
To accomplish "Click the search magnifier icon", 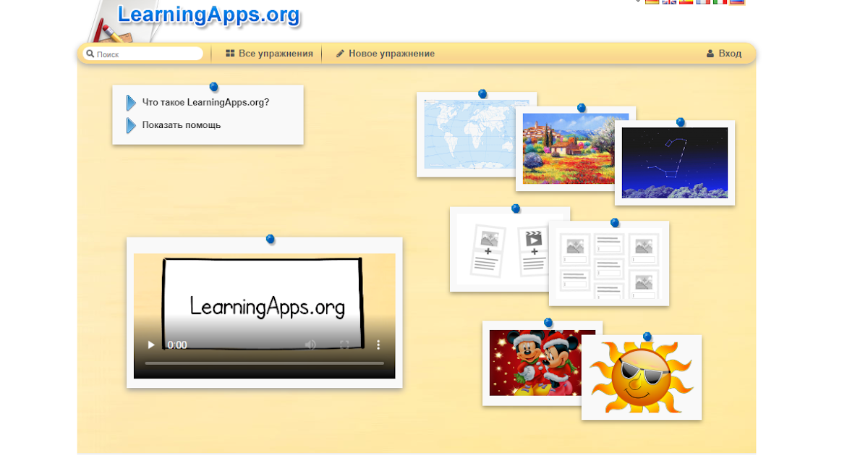I will [x=90, y=53].
